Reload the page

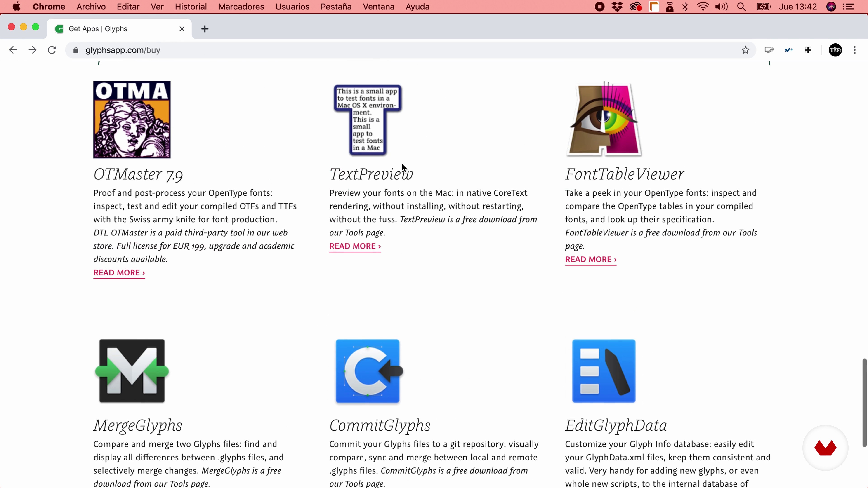(x=52, y=50)
